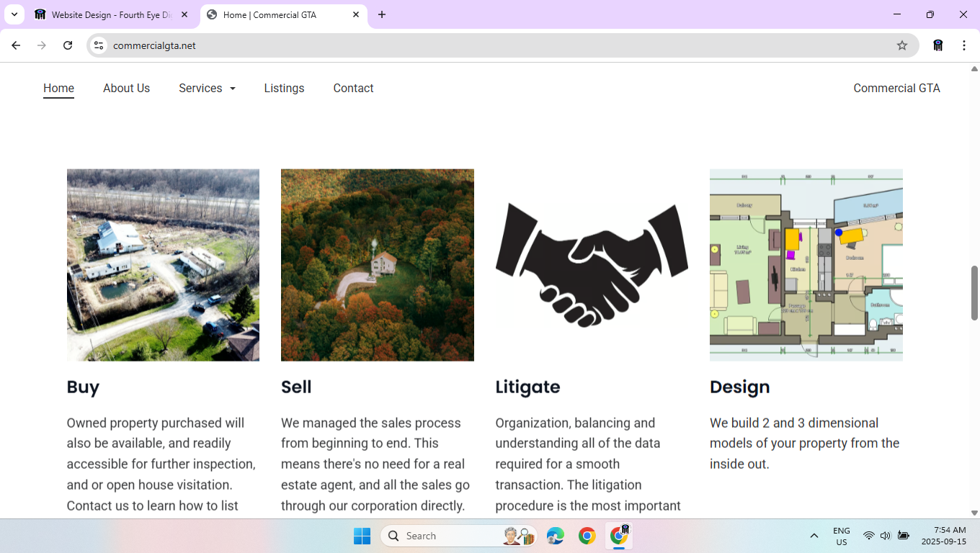Viewport: 980px width, 553px height.
Task: Open Google Chrome from the taskbar
Action: [x=587, y=536]
